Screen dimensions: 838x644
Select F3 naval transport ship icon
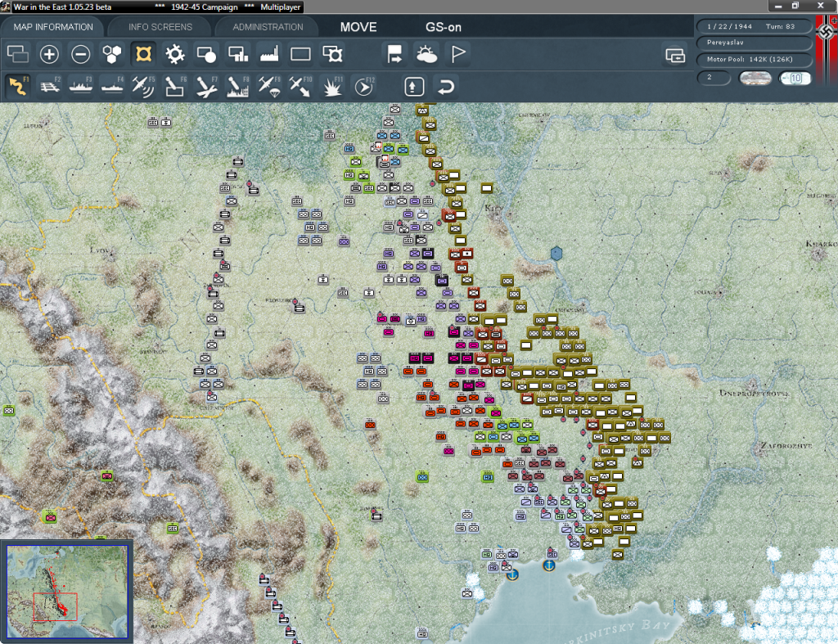[81, 86]
